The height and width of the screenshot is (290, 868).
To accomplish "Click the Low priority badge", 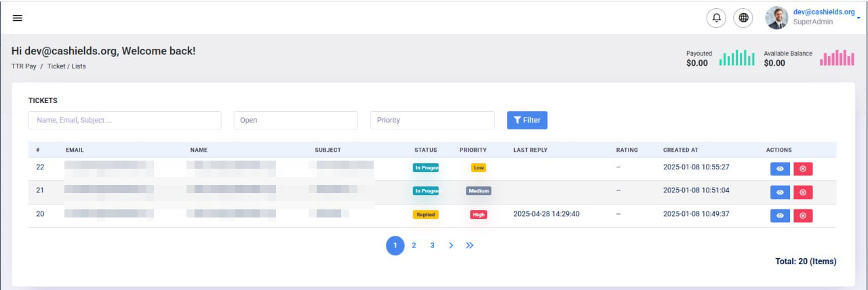I will (x=479, y=167).
